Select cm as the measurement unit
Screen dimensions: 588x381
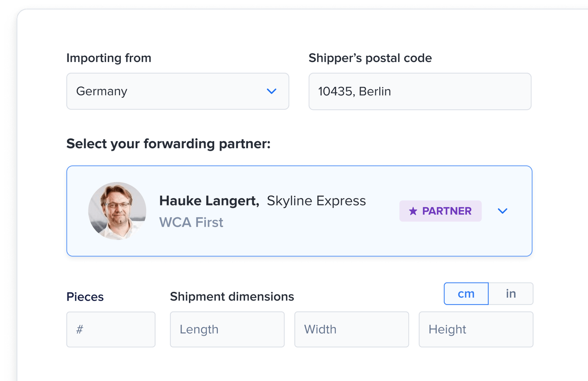(x=466, y=294)
